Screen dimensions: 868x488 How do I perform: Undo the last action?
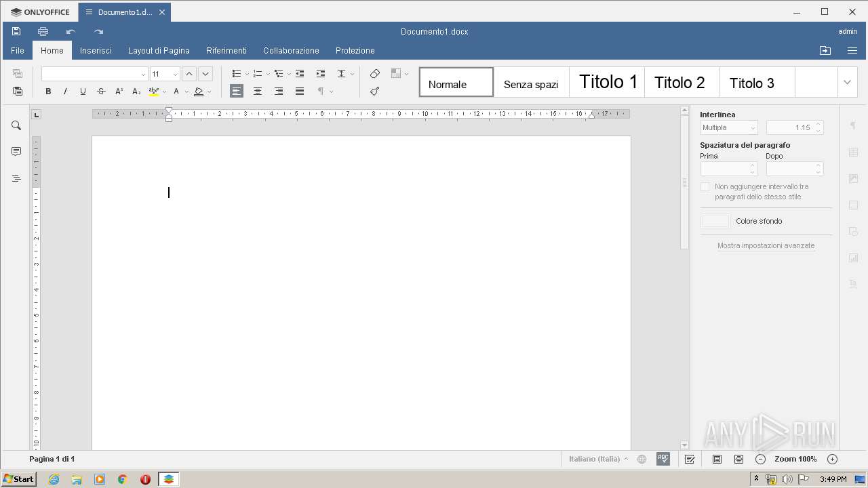[71, 31]
